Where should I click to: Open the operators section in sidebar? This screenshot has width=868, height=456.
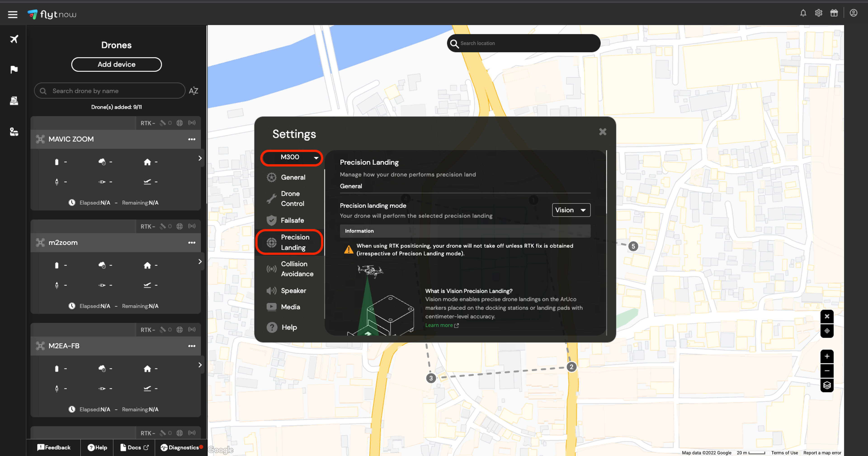pyautogui.click(x=14, y=131)
